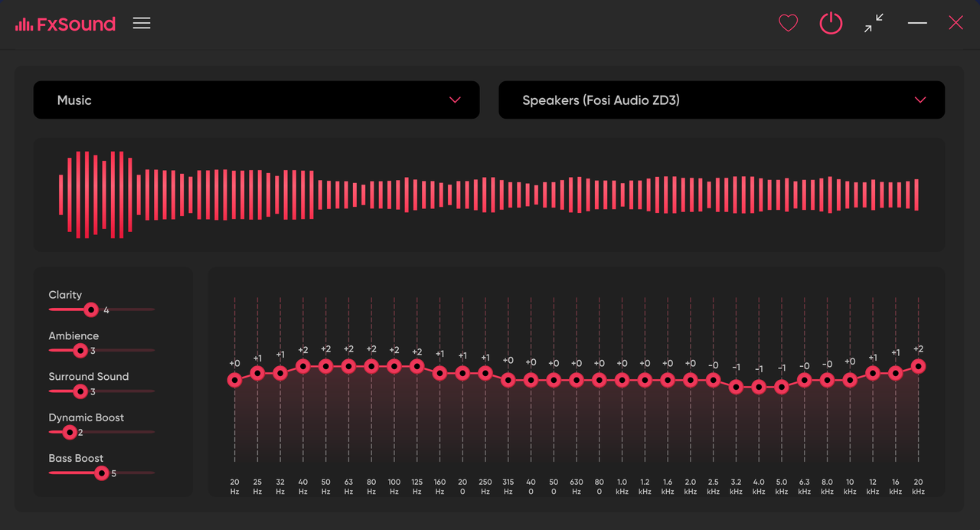Viewport: 980px width, 530px height.
Task: Select the 4.0 kHz EQ band knob
Action: [759, 387]
